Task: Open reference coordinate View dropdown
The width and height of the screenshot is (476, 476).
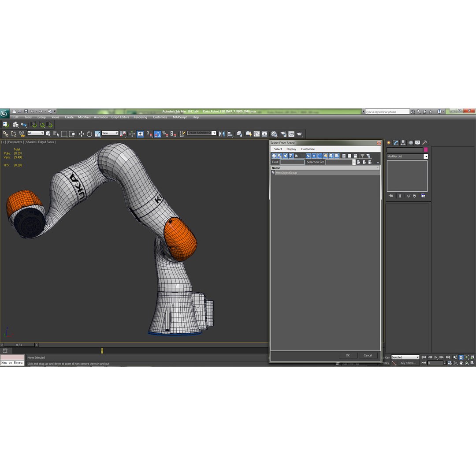Action: pyautogui.click(x=110, y=133)
